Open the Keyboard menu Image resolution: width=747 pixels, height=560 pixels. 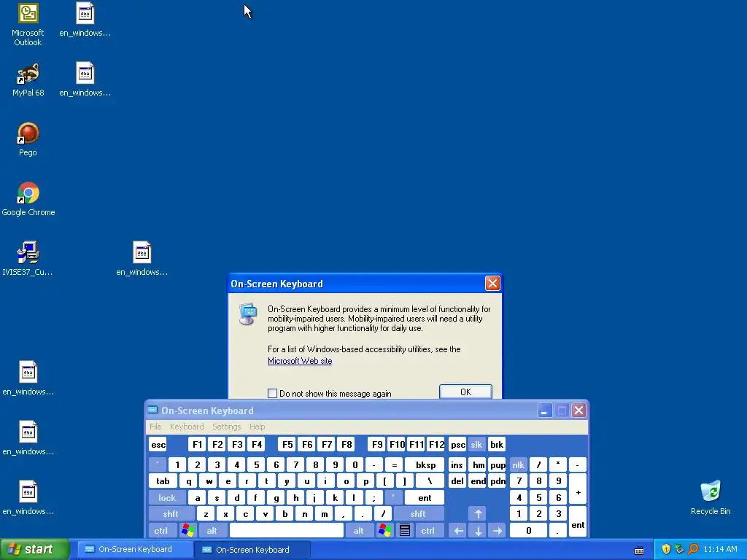tap(187, 427)
